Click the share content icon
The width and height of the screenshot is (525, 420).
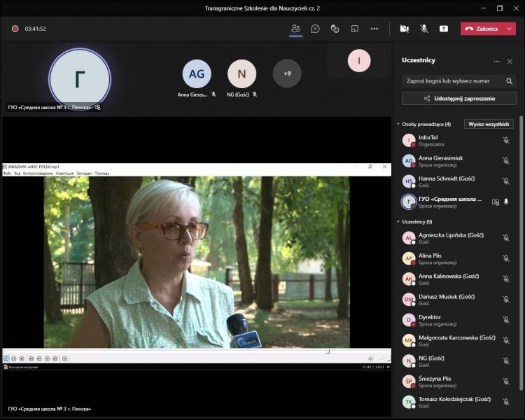444,29
